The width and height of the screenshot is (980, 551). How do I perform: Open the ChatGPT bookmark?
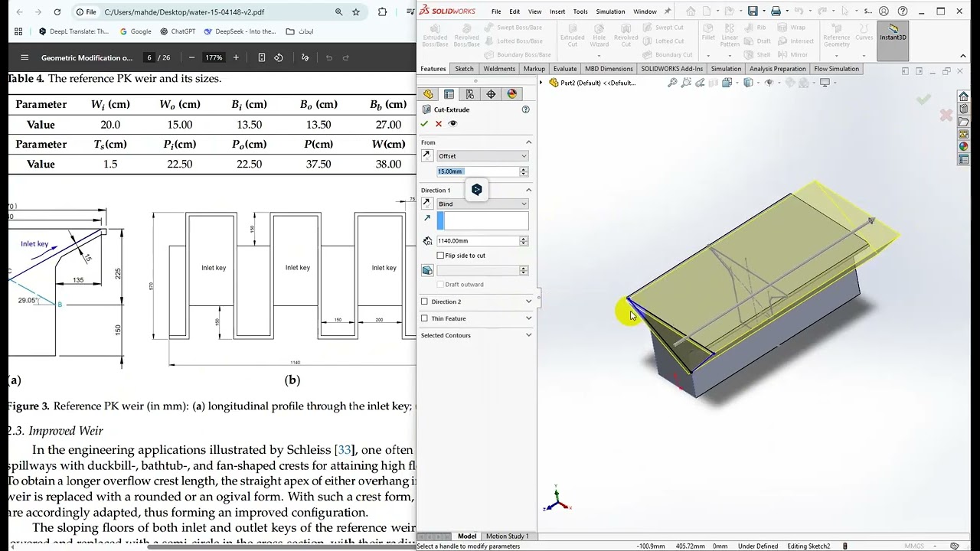pos(178,31)
